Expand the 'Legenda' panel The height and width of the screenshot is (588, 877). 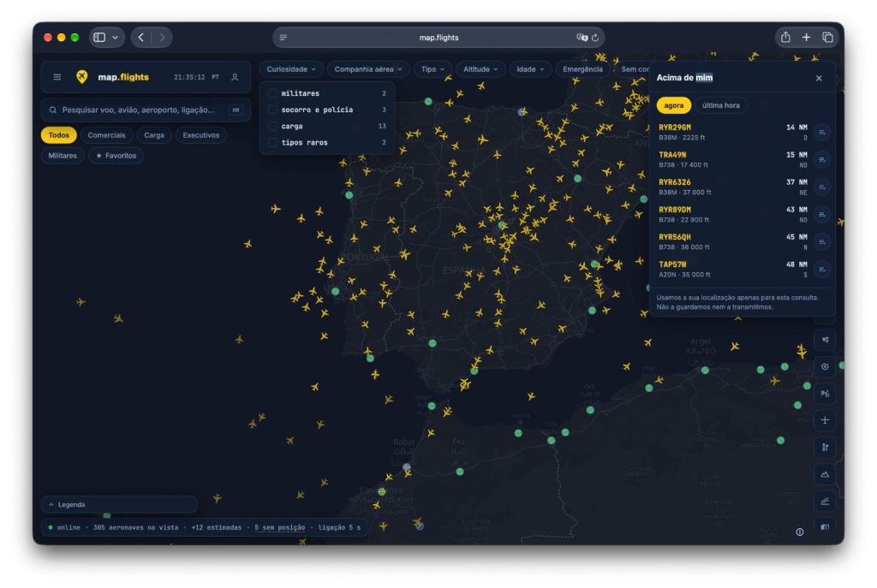pos(119,505)
